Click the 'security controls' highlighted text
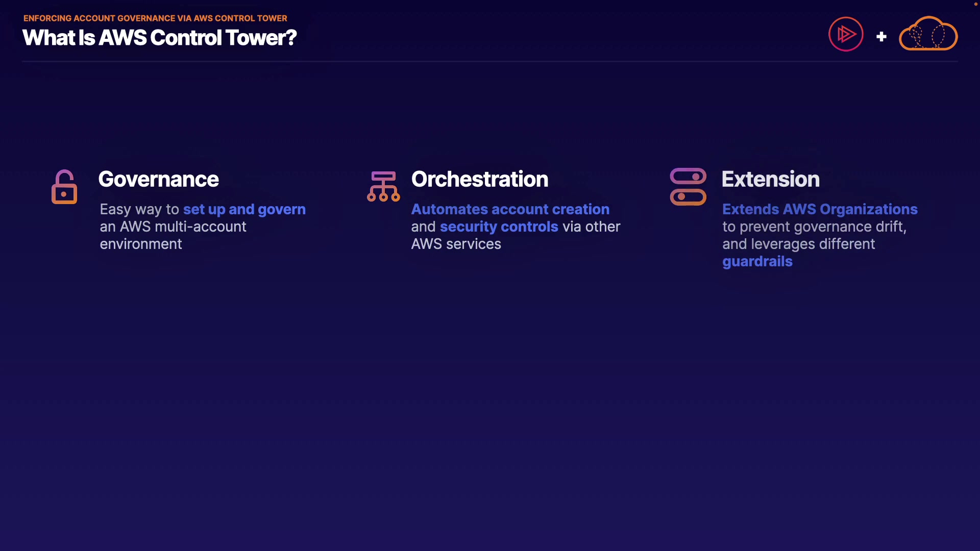Image resolution: width=980 pixels, height=551 pixels. point(499,227)
